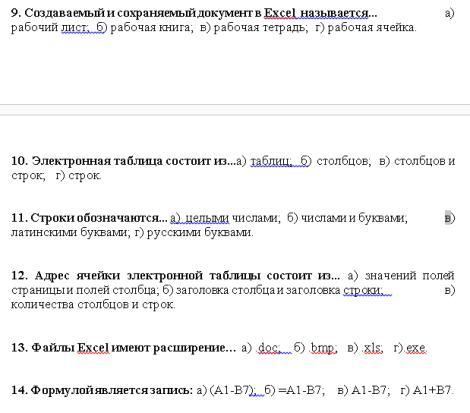Image resolution: width=470 pixels, height=413 pixels.
Task: Click answer 'количества столбцов и строк'
Action: pos(93,304)
